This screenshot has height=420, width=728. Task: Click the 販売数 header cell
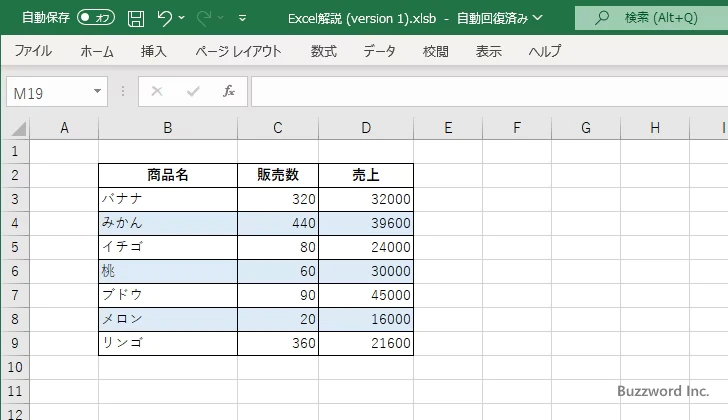[278, 175]
